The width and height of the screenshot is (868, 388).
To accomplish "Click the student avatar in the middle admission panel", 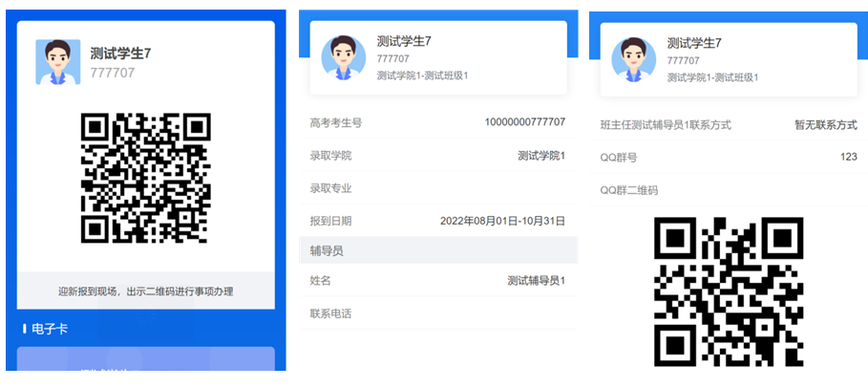I will (x=343, y=57).
